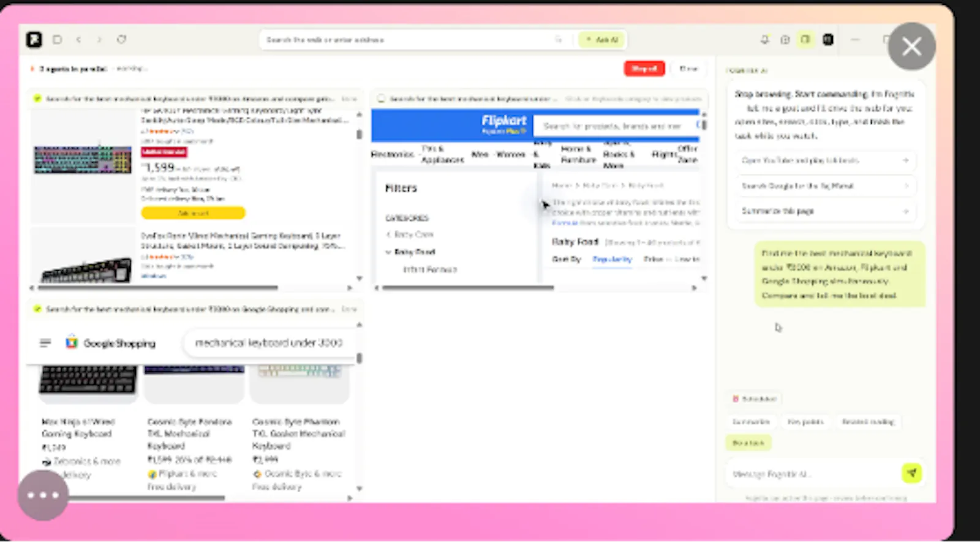The image size is (980, 543).
Task: Open Flipkart Electronics menu
Action: pos(392,154)
